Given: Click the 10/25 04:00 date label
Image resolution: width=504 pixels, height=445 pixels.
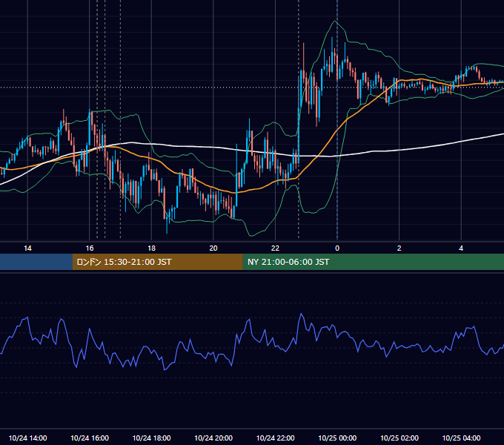Looking at the screenshot, I should click(461, 438).
